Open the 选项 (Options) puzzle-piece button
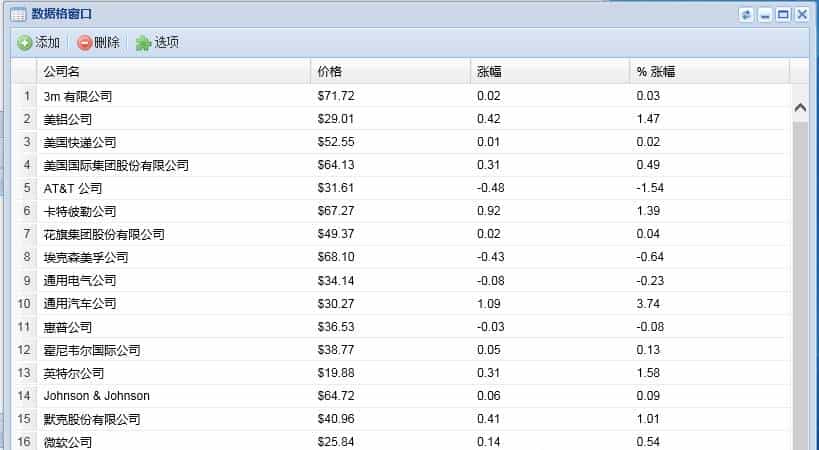Viewport: 819px width, 450px height. tap(158, 43)
